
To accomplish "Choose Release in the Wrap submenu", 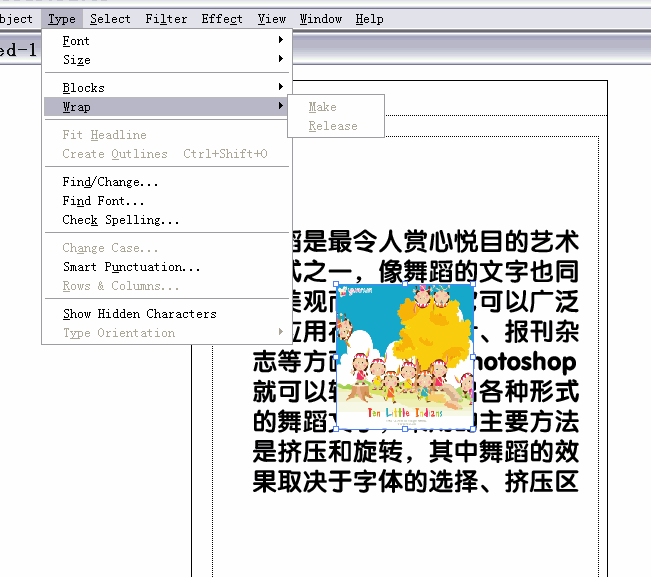I will (336, 126).
